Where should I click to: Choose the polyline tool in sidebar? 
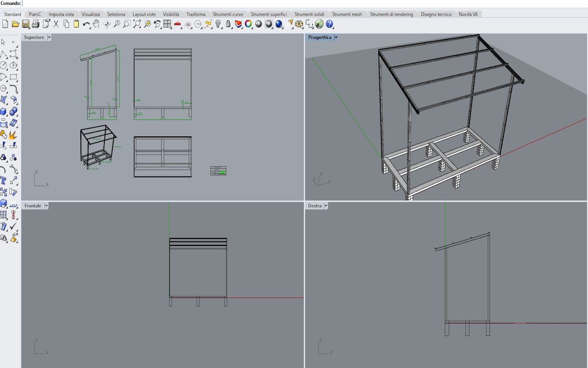3,54
